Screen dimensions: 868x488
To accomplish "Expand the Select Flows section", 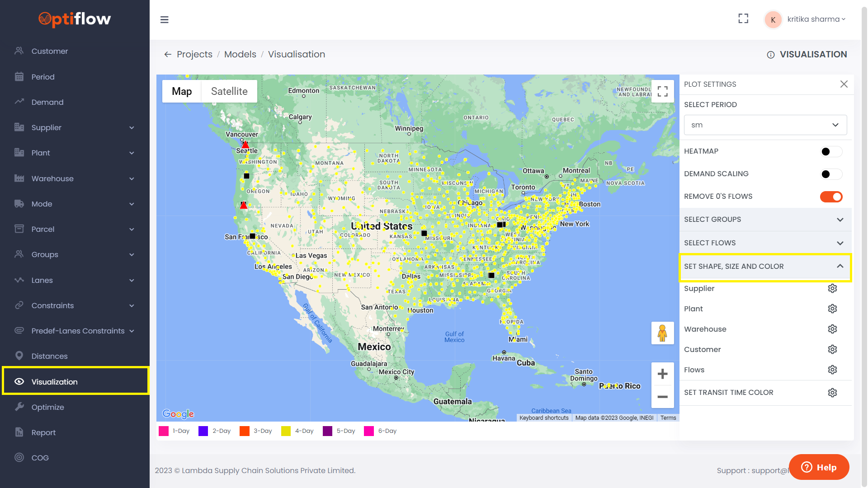I will point(765,243).
